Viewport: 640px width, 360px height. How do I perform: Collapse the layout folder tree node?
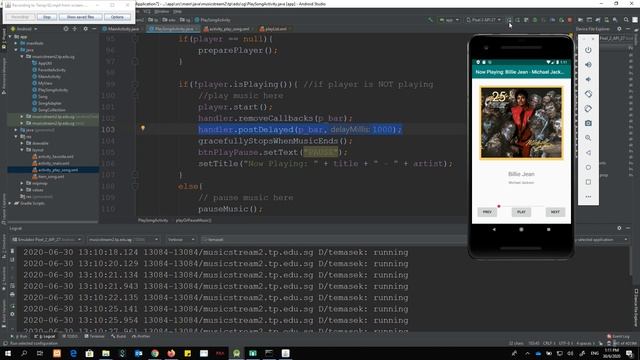(22, 150)
